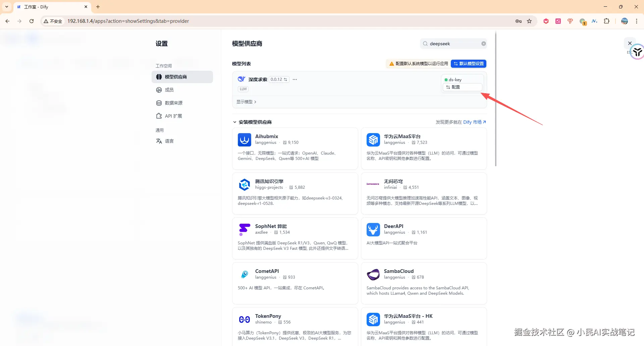Image resolution: width=644 pixels, height=346 pixels.
Task: Open the tab search dropdown arrow
Action: coord(7,7)
